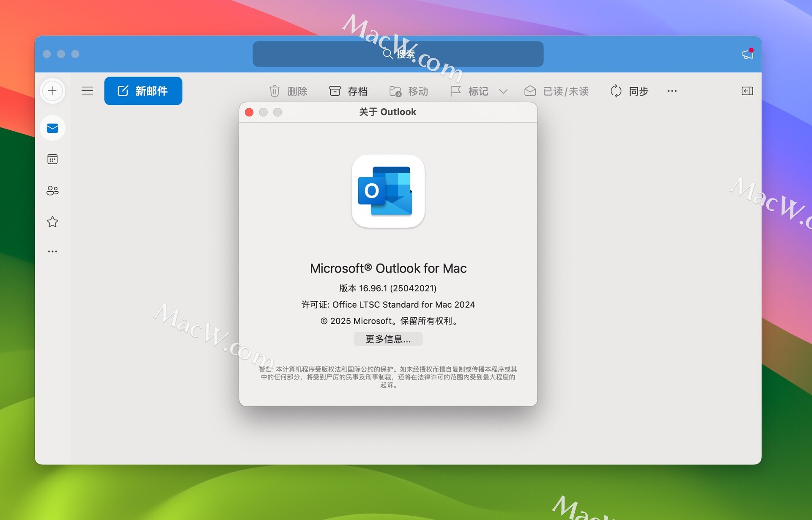Viewport: 812px width, 520px height.
Task: Click the version text 16.96.1 (25042021)
Action: pyautogui.click(x=388, y=288)
